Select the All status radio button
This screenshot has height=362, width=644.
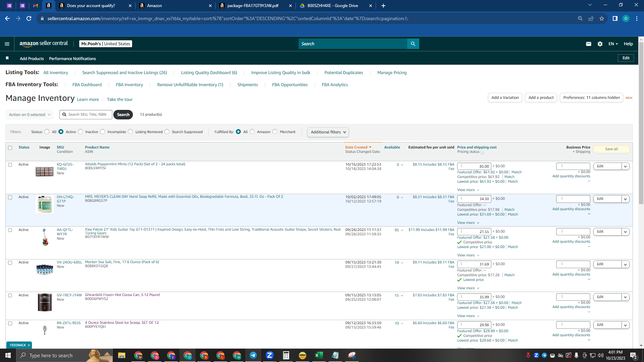(47, 132)
